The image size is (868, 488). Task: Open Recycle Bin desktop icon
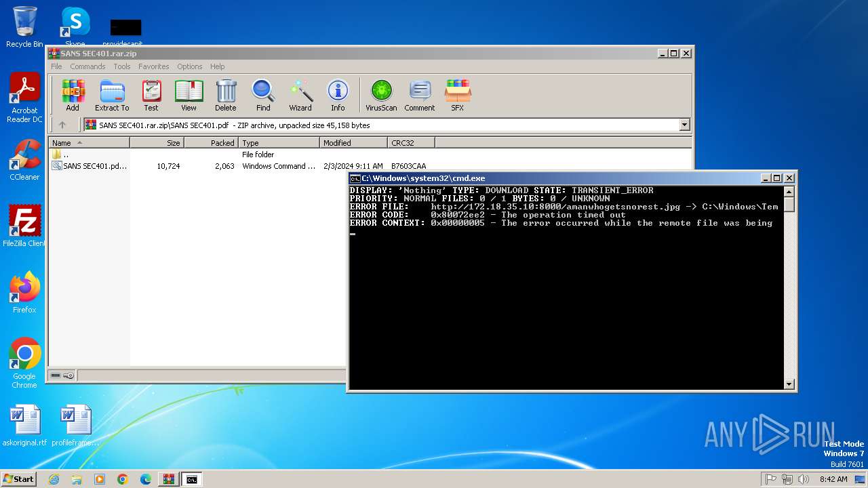tap(24, 27)
